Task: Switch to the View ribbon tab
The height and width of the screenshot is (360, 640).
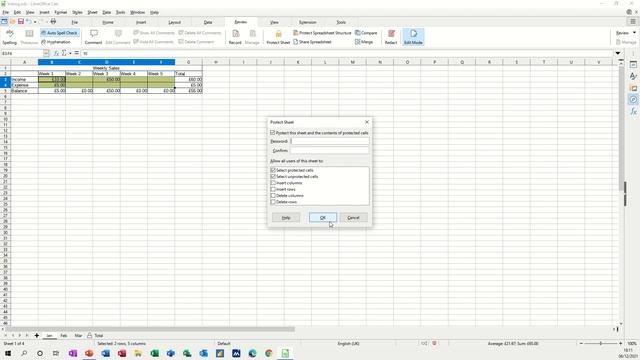Action: (274, 22)
